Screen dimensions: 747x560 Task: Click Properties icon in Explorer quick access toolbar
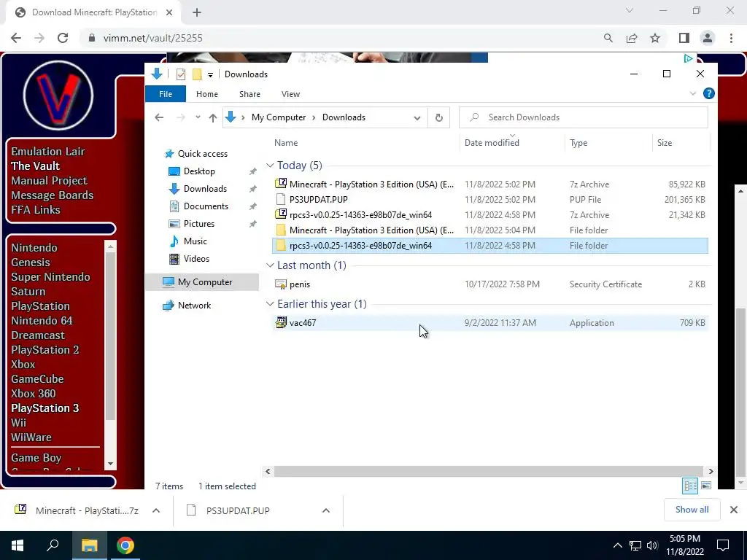[x=181, y=74]
